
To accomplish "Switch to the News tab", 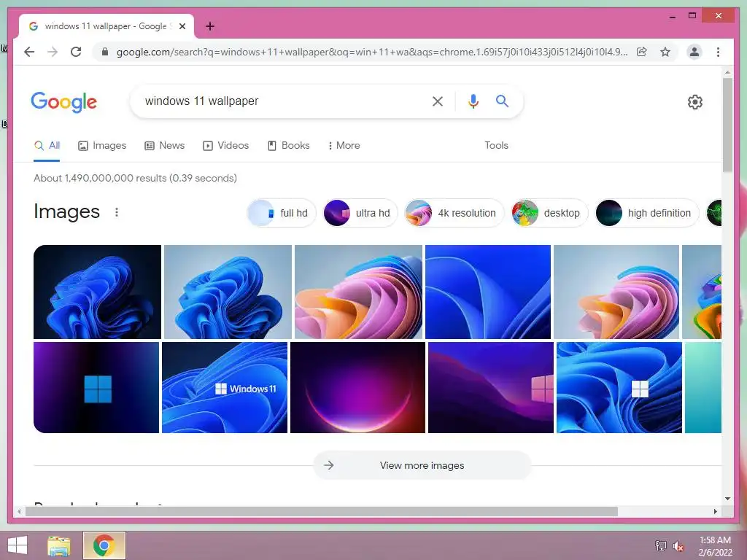I will point(164,145).
